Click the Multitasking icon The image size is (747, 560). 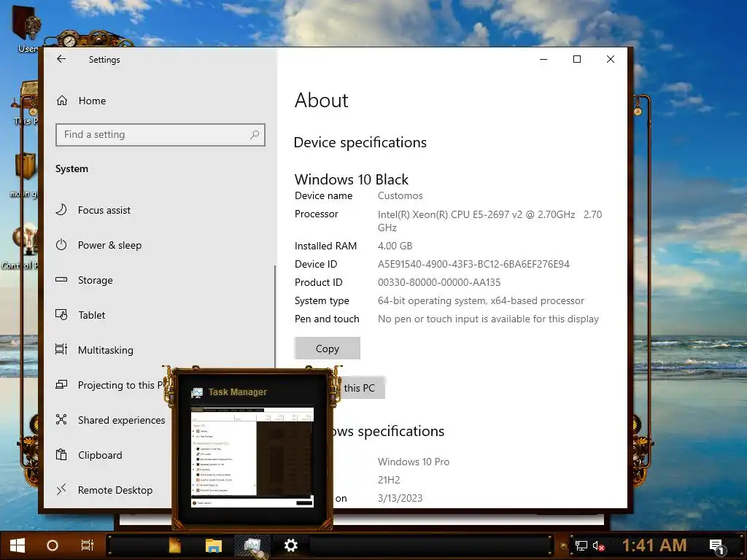point(61,349)
